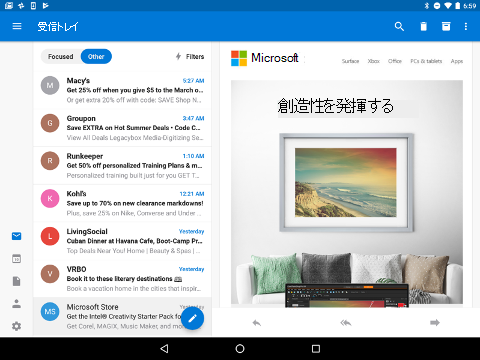Tap the Runkeeper sender avatar

(50, 161)
